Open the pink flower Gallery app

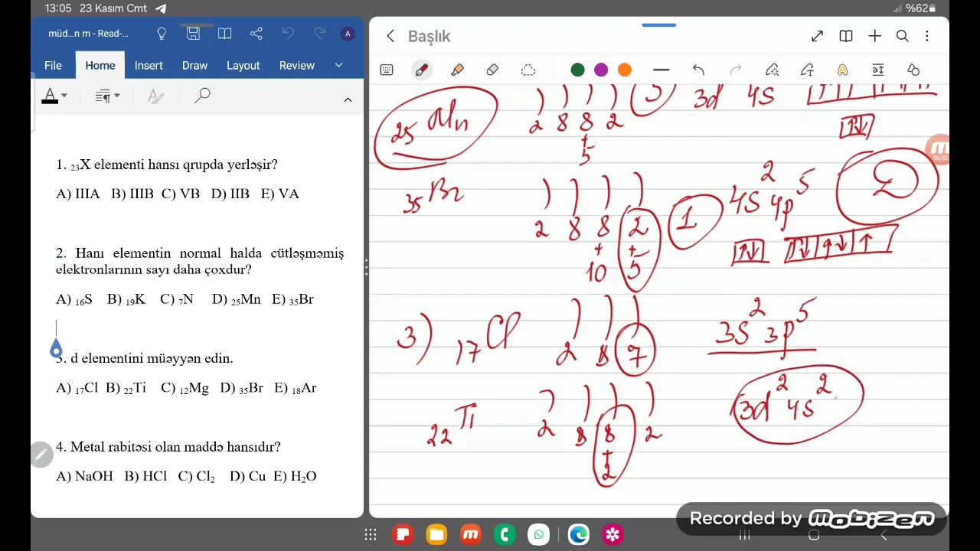click(x=612, y=534)
